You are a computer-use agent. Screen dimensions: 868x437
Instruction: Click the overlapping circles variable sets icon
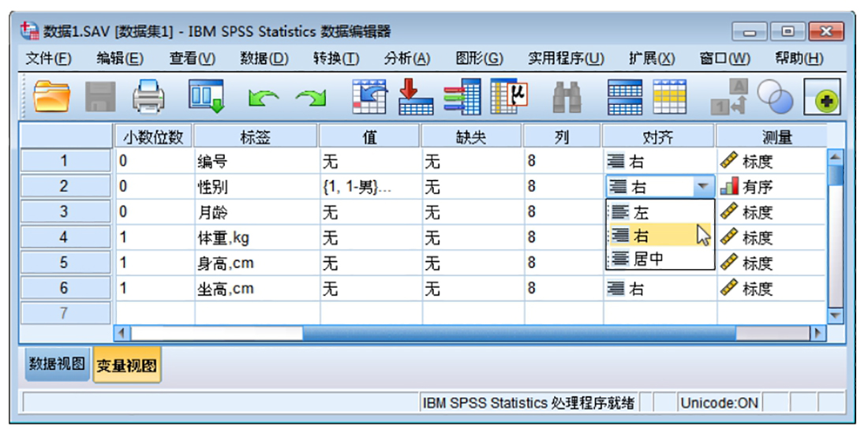774,98
